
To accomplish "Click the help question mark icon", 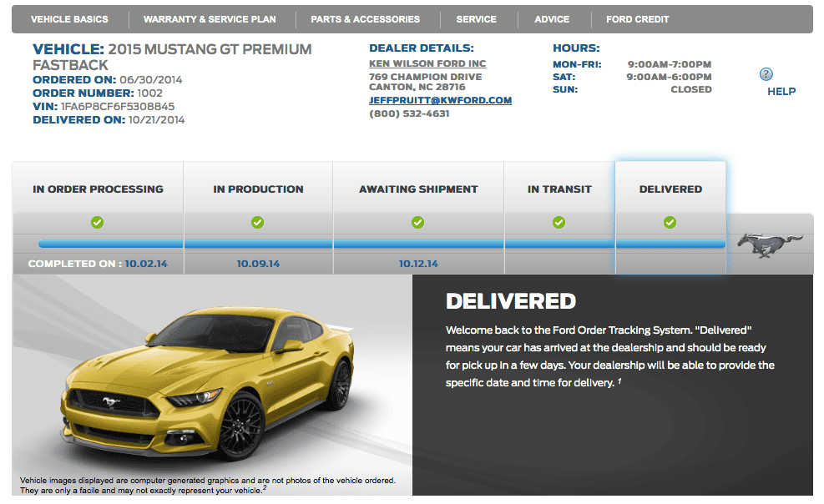I will (x=766, y=74).
